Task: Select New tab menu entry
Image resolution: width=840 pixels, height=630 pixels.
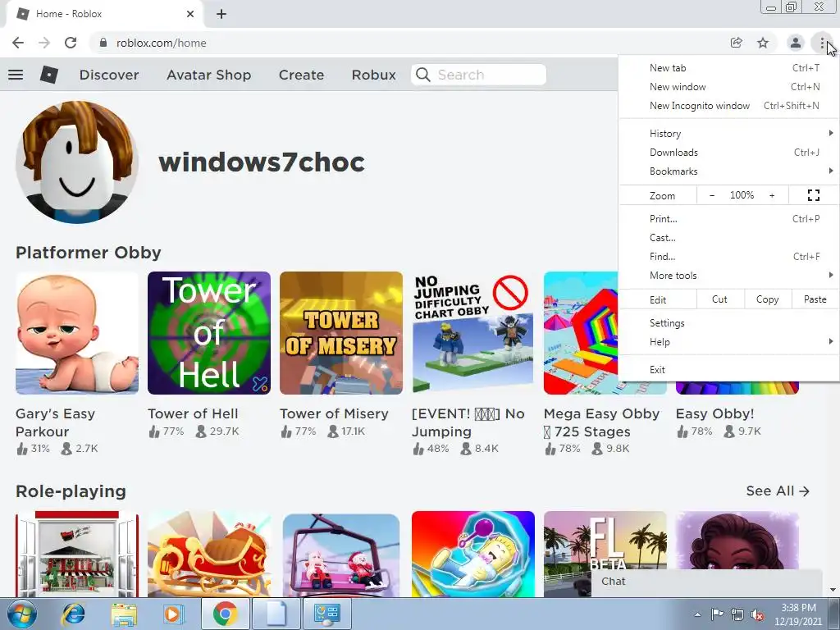Action: (728, 68)
